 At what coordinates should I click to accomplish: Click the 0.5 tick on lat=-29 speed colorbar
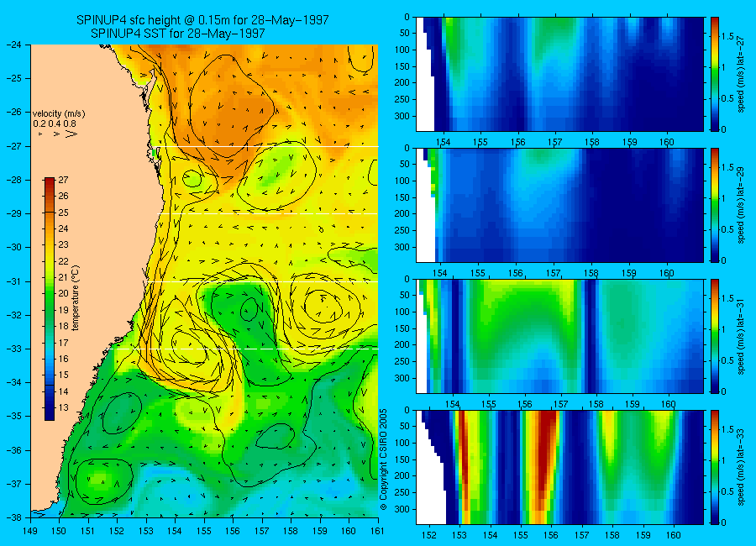click(727, 229)
